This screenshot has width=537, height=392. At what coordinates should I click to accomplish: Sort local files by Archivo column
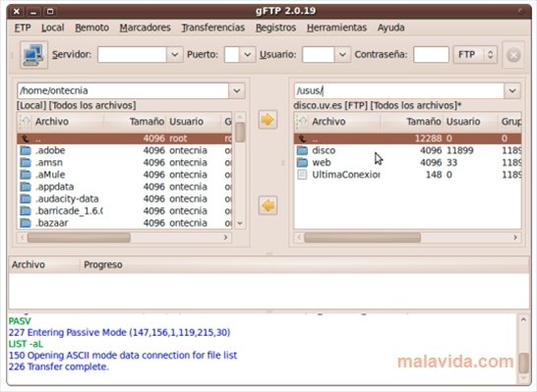(x=68, y=122)
